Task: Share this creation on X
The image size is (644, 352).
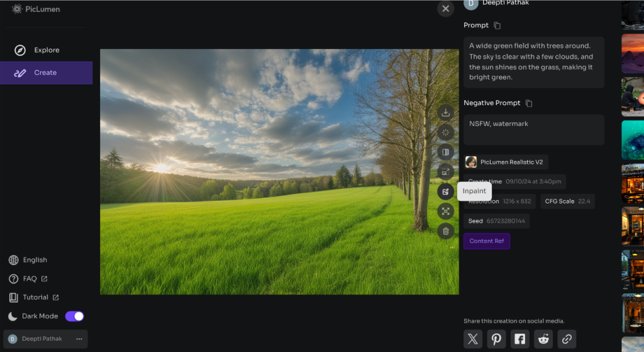Action: [473, 339]
